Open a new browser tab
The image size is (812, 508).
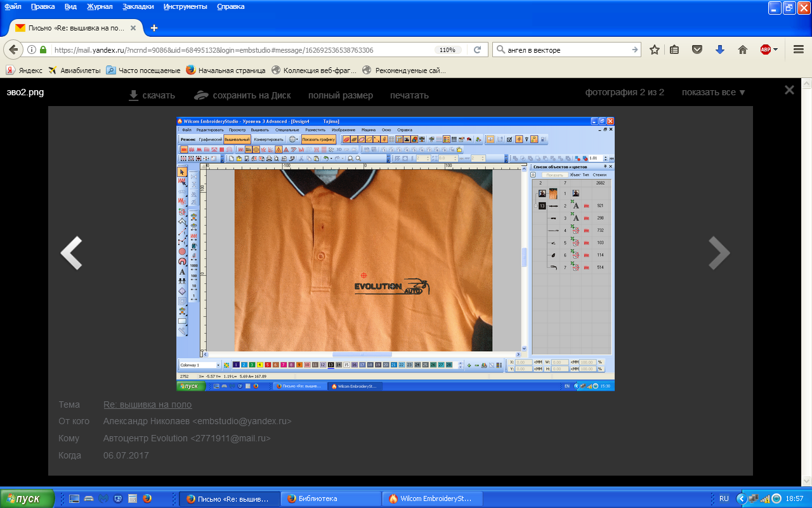pyautogui.click(x=154, y=28)
